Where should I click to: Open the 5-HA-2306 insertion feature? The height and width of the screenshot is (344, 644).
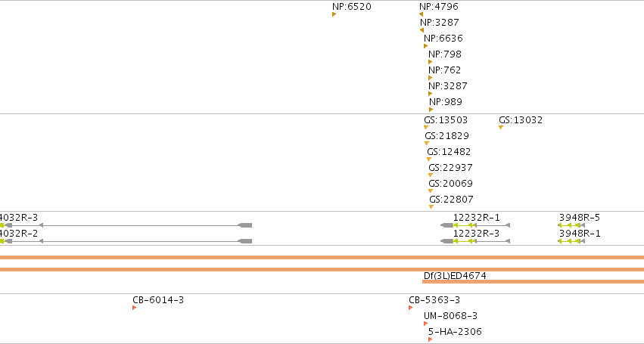pyautogui.click(x=431, y=339)
